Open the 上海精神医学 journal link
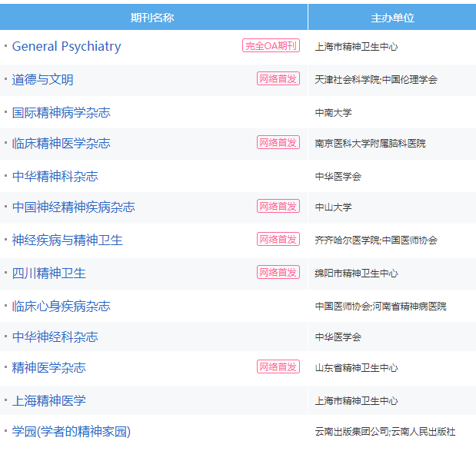Viewport: 476px width, 451px height. 49,400
